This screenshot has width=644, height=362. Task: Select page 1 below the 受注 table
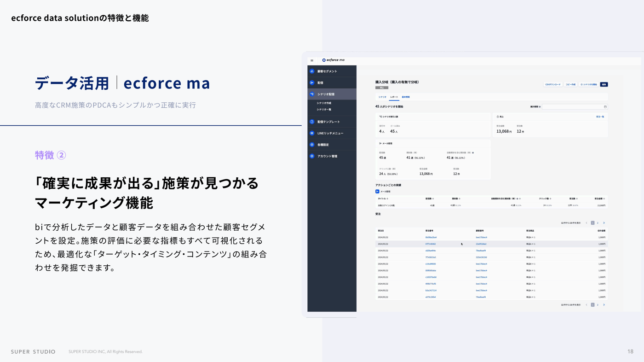(592, 305)
